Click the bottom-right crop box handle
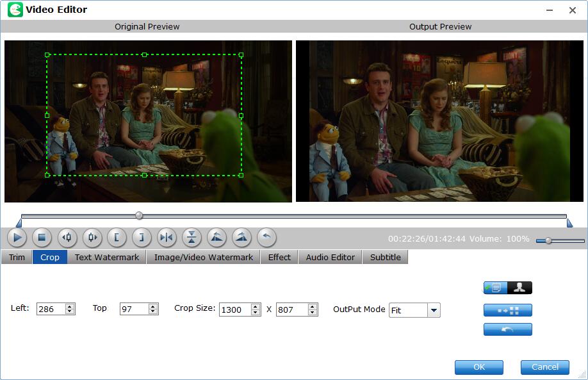This screenshot has width=588, height=380. point(241,175)
